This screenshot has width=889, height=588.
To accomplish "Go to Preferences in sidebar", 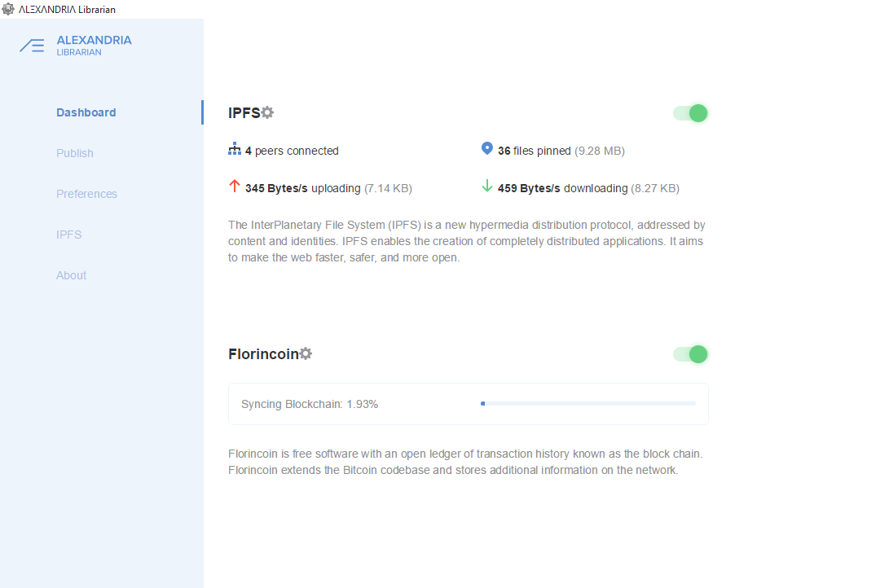I will point(86,194).
